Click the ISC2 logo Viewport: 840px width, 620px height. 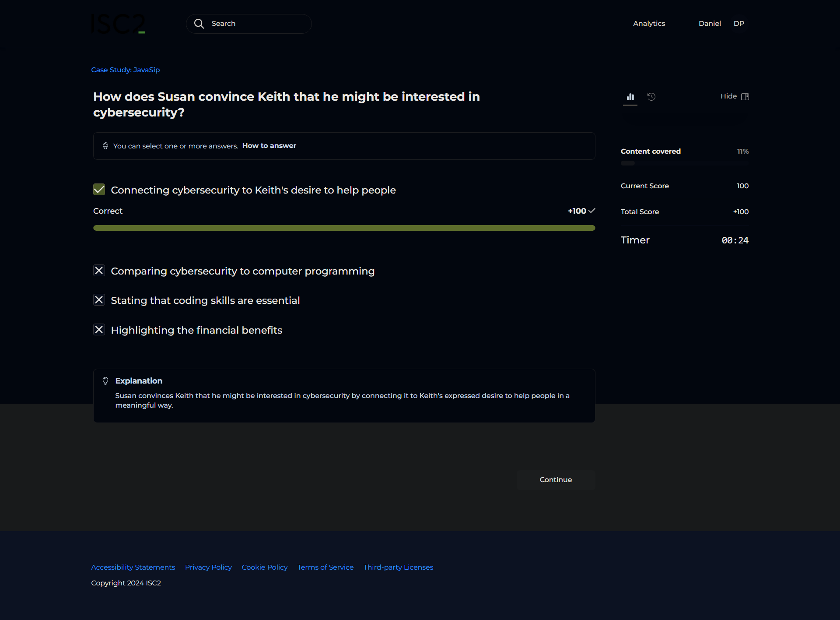tap(118, 24)
